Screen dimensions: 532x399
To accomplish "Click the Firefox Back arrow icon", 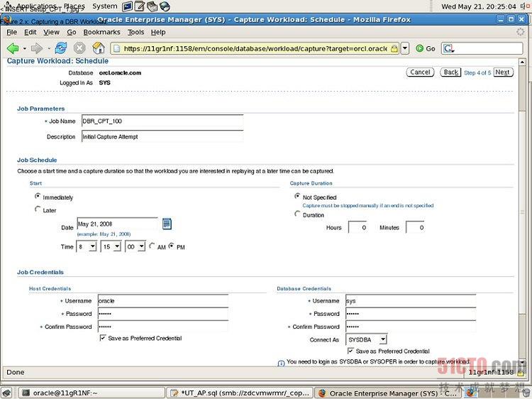I will [13, 48].
